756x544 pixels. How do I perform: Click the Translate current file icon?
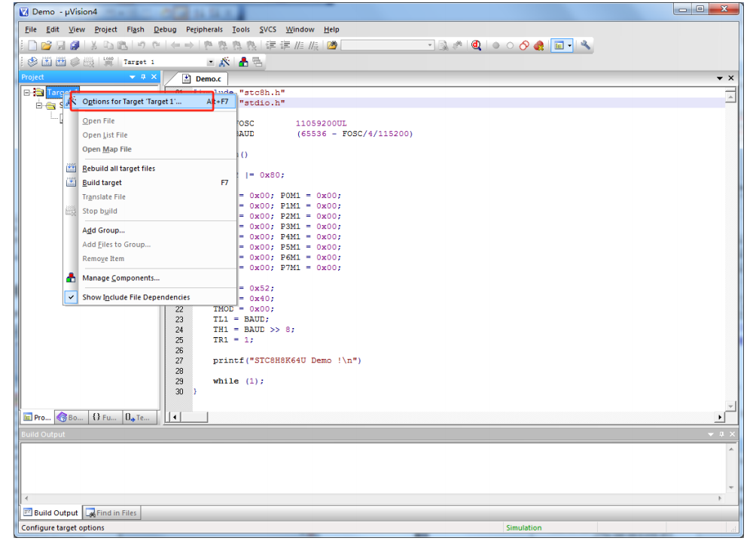(32, 62)
